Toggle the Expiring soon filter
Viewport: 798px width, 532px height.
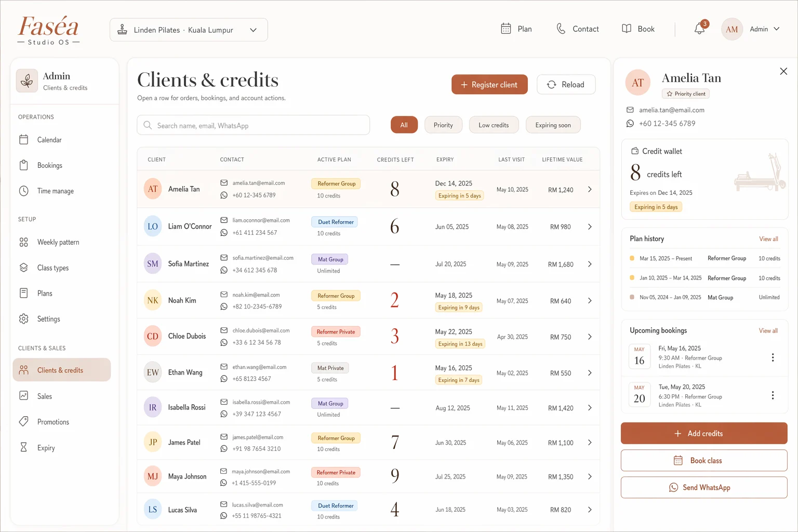point(553,125)
